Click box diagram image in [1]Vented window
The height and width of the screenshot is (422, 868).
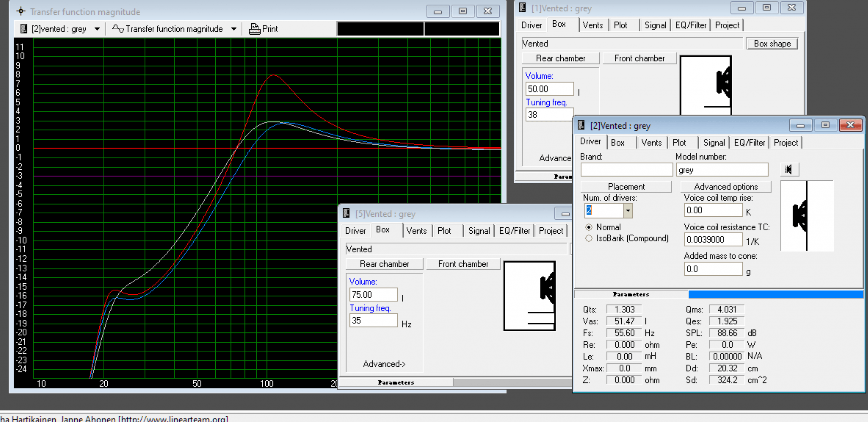[706, 85]
